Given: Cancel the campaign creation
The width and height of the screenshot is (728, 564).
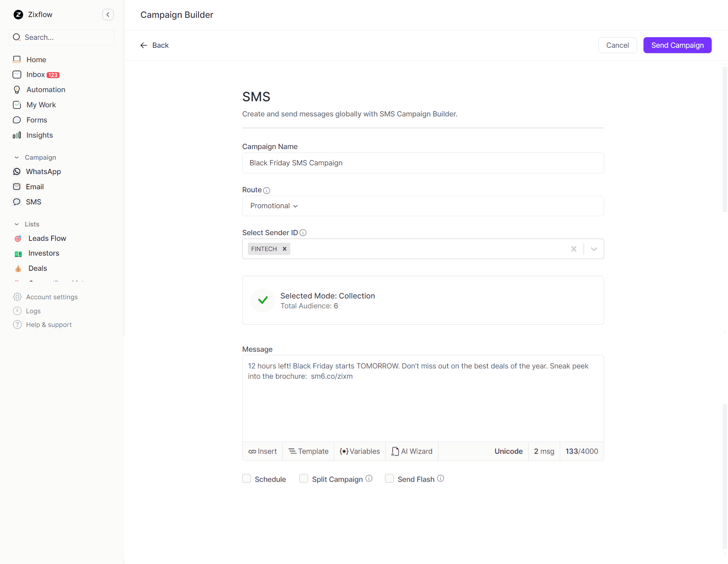Looking at the screenshot, I should point(617,46).
